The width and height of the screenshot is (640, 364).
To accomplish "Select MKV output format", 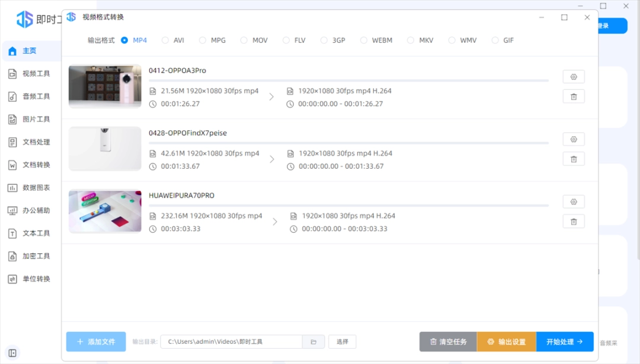I will tap(411, 40).
